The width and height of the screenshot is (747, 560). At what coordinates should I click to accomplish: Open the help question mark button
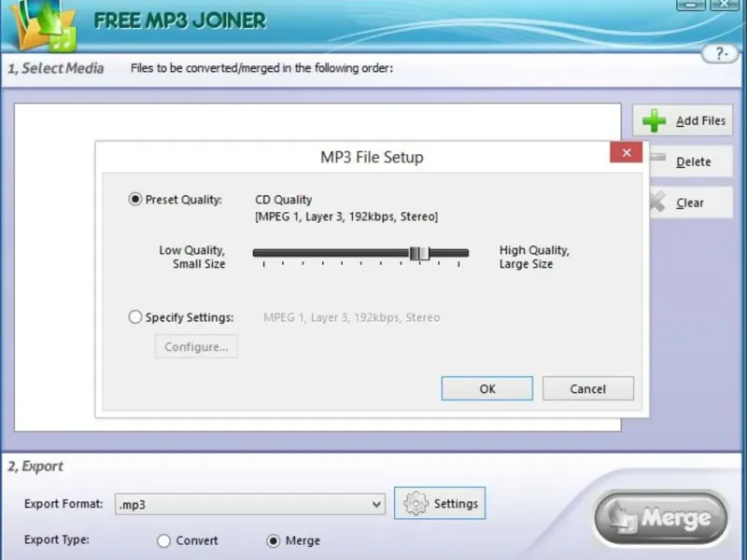tap(720, 53)
